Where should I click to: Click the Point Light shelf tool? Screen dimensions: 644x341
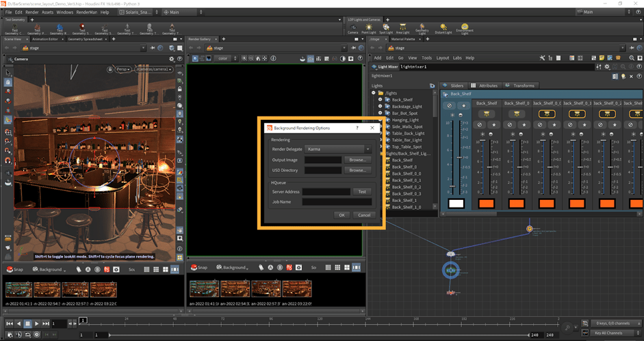[x=370, y=28]
